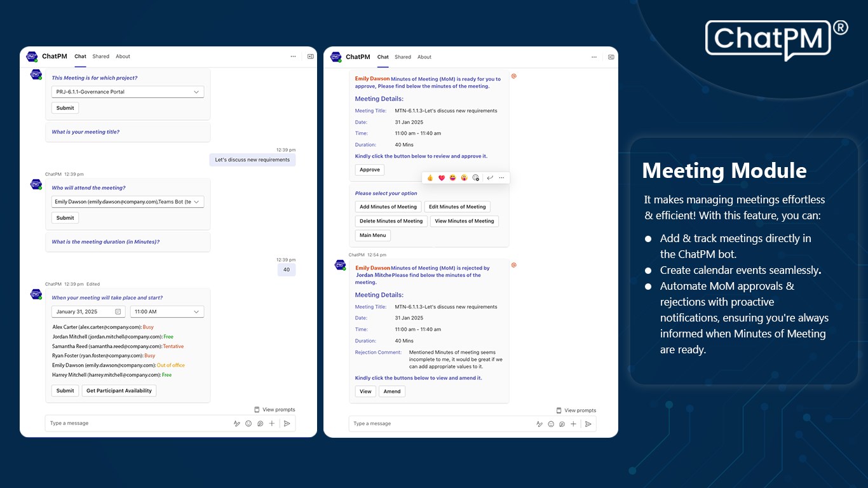Open calendar picker beside January 31, 2025

[x=118, y=312]
